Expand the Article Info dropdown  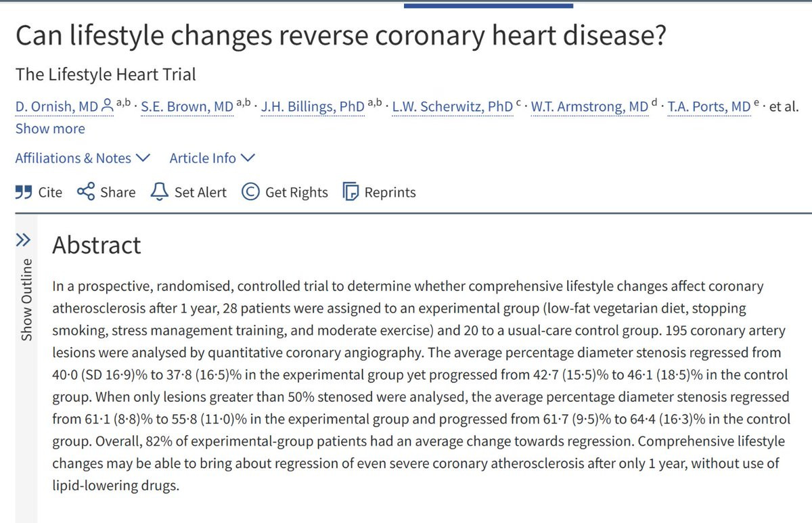tap(212, 158)
